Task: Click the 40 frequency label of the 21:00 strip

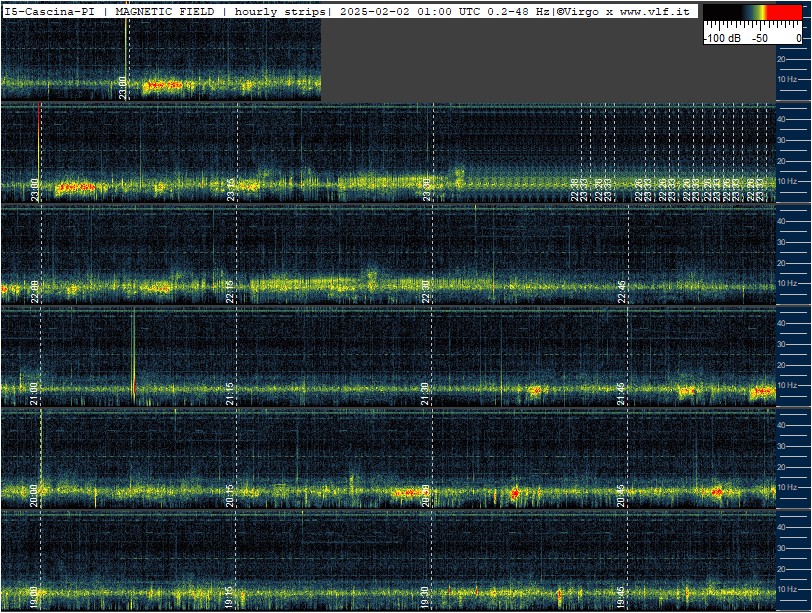Action: click(781, 323)
